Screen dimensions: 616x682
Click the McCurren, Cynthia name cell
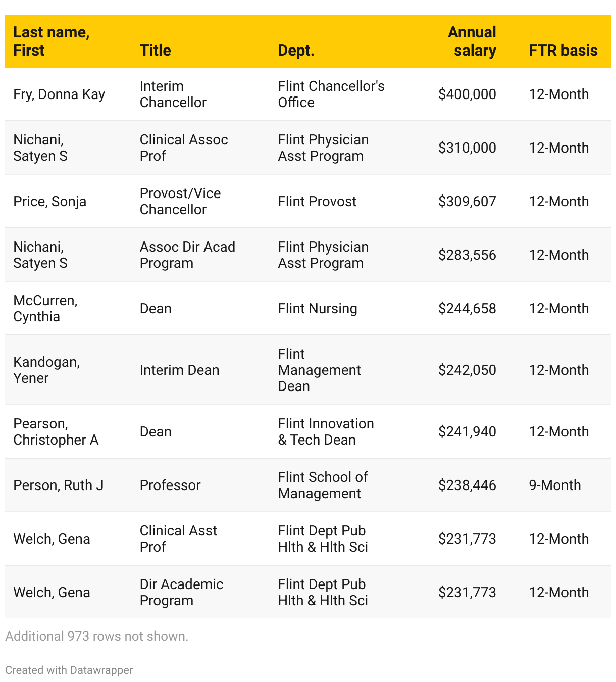coord(45,309)
